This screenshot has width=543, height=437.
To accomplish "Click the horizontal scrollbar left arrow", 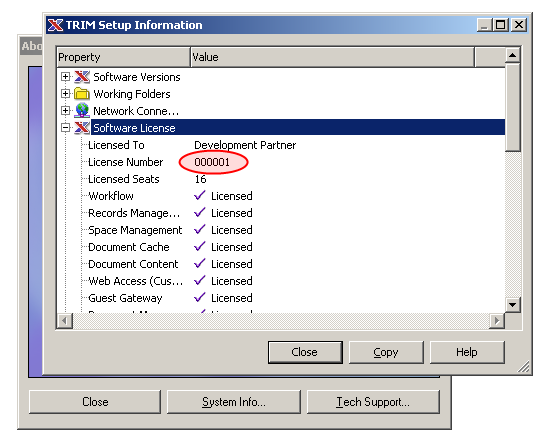I will click(64, 321).
